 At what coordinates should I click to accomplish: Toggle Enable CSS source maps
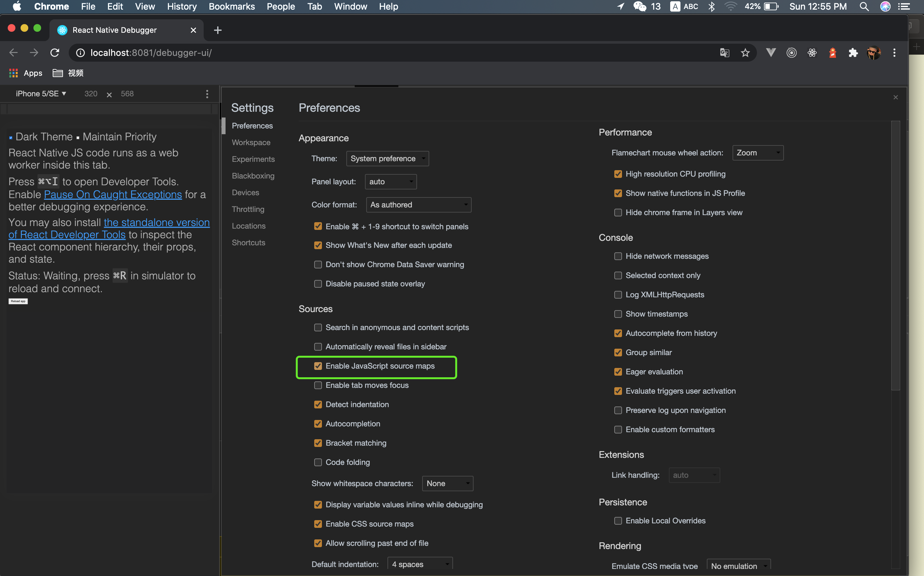[x=318, y=524]
